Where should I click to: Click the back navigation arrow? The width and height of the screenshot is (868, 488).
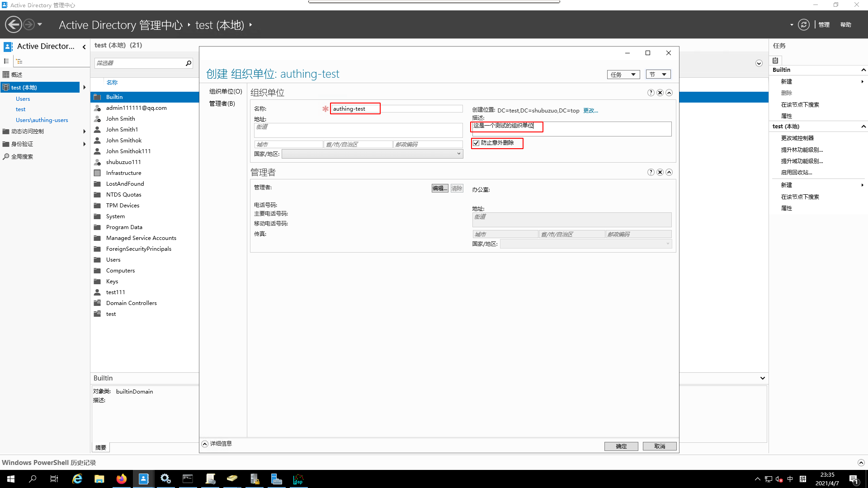13,24
